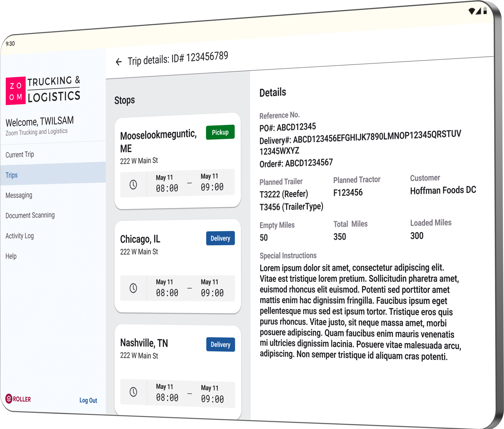Open the Messaging section
This screenshot has width=504, height=429.
19,195
